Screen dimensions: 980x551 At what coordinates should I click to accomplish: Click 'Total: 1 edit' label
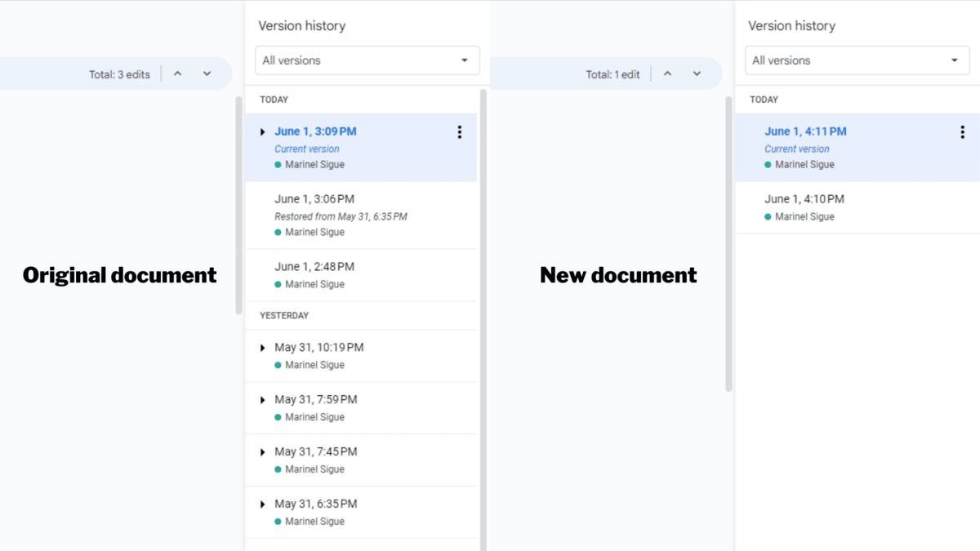pos(612,74)
